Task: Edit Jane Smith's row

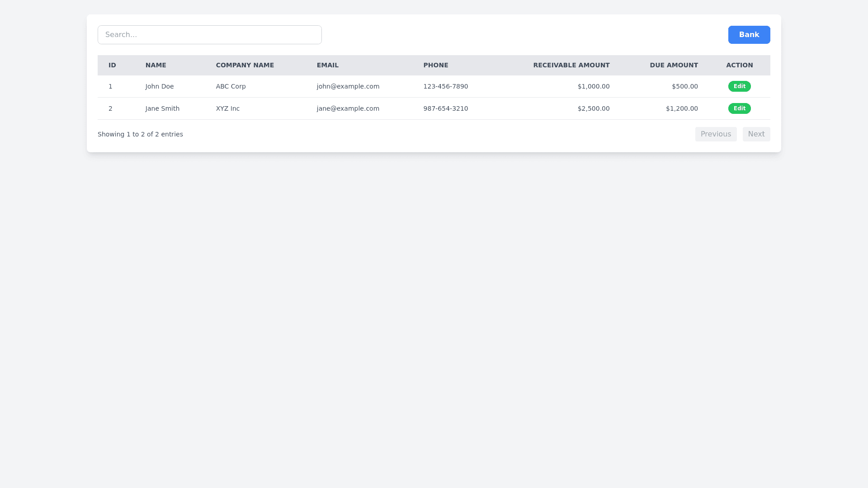Action: click(x=739, y=108)
